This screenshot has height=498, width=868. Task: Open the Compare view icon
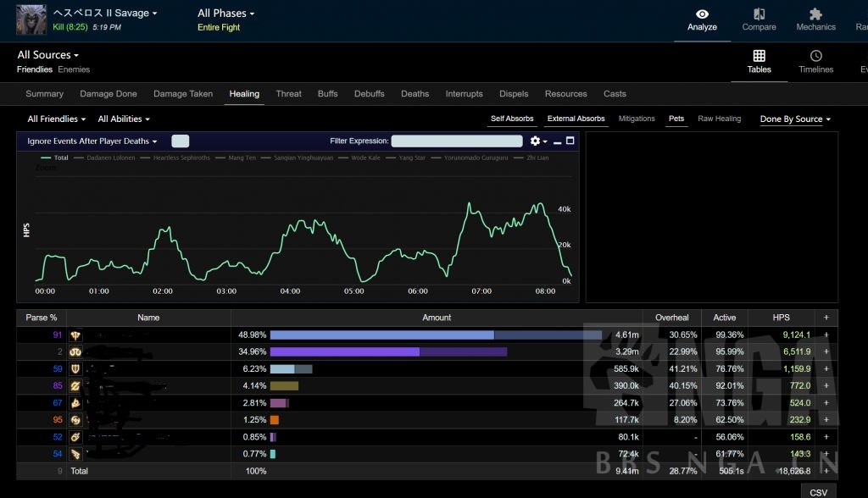pyautogui.click(x=759, y=14)
